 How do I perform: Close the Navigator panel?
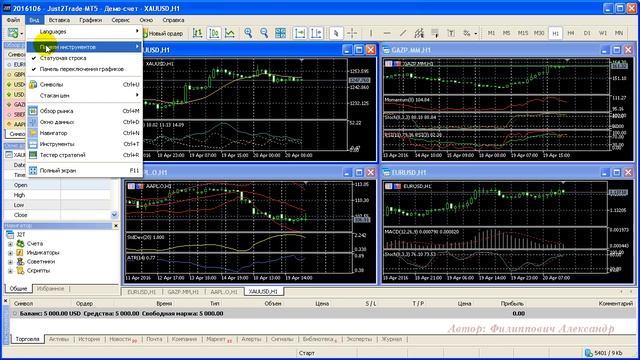click(116, 226)
